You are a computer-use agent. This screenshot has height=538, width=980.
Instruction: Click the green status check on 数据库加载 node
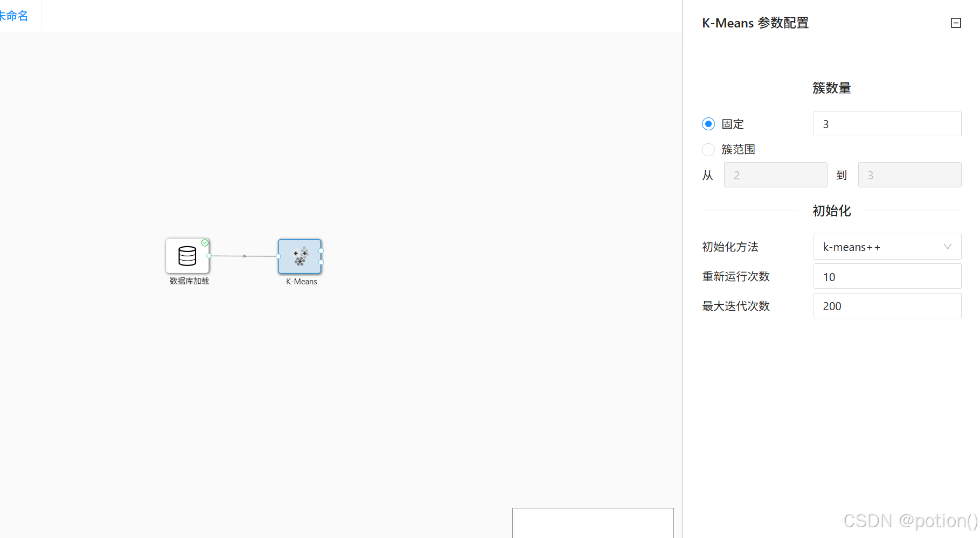point(205,243)
